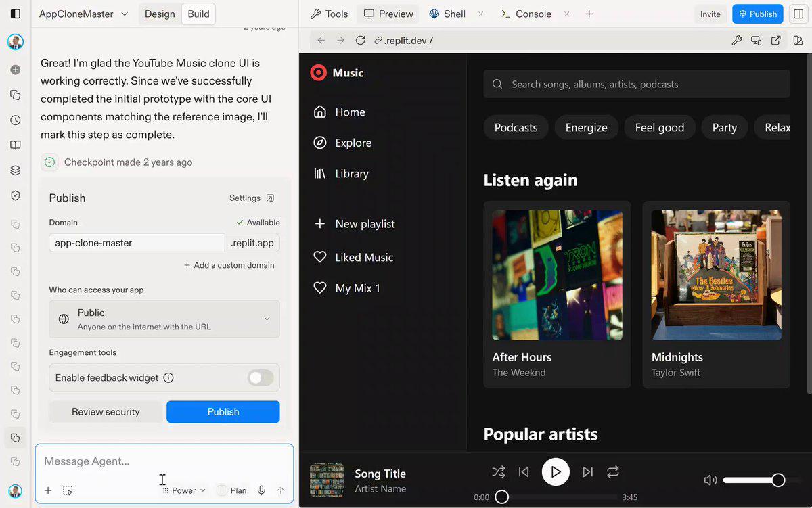
Task: Click the app-clone-master domain field
Action: [x=137, y=243]
